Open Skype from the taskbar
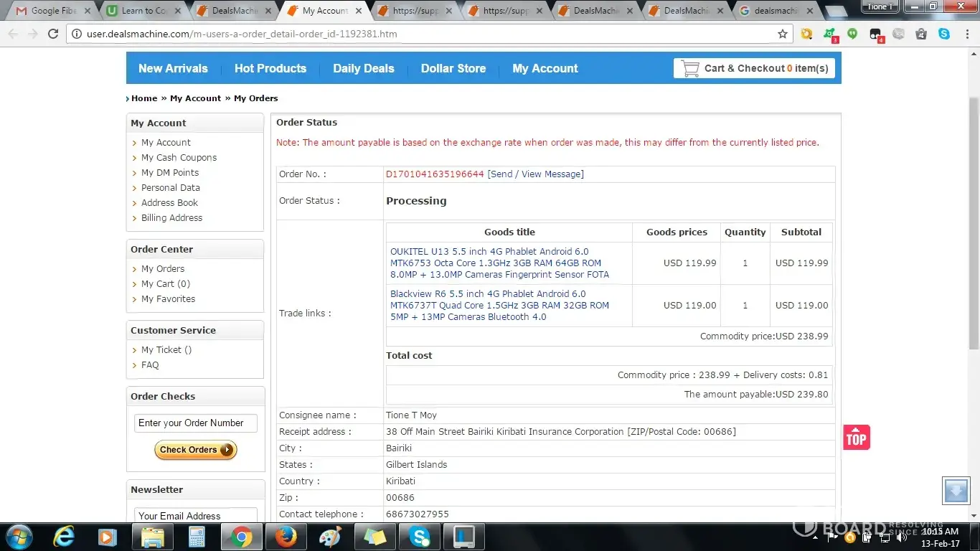Screen dimensions: 980x551 click(x=419, y=537)
